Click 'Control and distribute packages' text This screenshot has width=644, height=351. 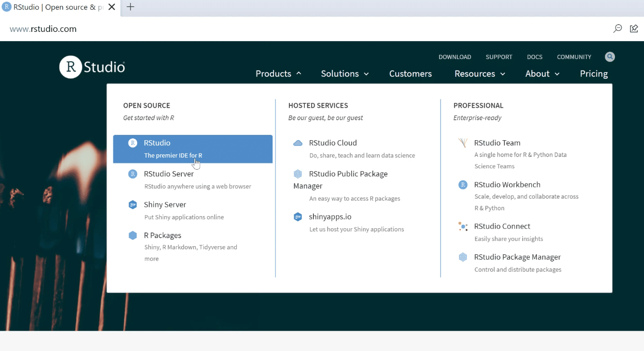518,270
